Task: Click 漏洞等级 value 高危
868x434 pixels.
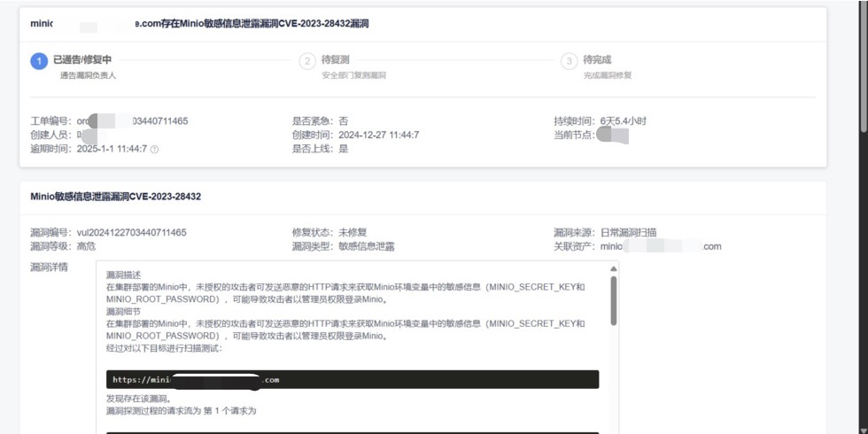Action: (x=86, y=247)
